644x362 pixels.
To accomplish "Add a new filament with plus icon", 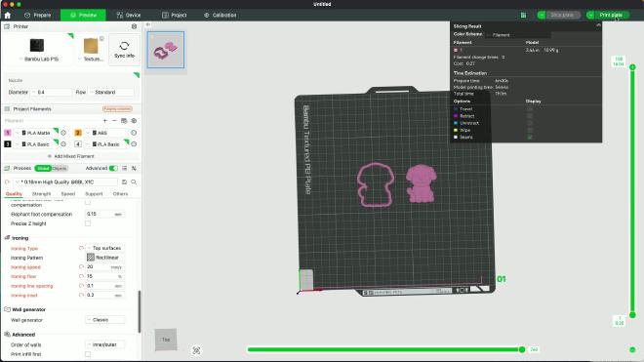I will pyautogui.click(x=105, y=121).
